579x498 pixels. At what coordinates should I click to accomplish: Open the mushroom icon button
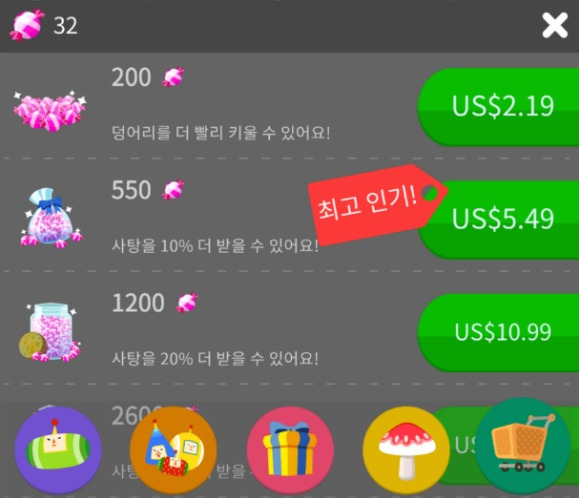(406, 450)
